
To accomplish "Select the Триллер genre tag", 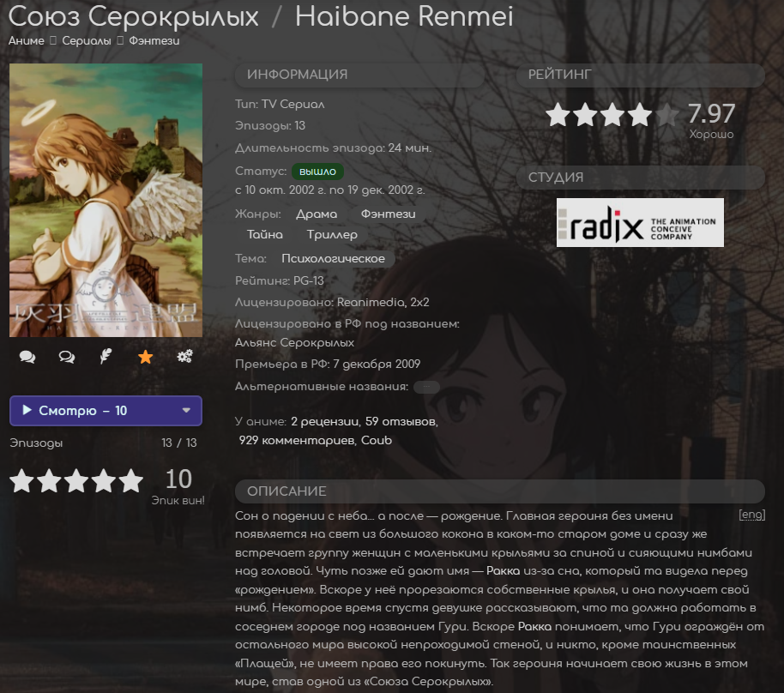I will 332,234.
